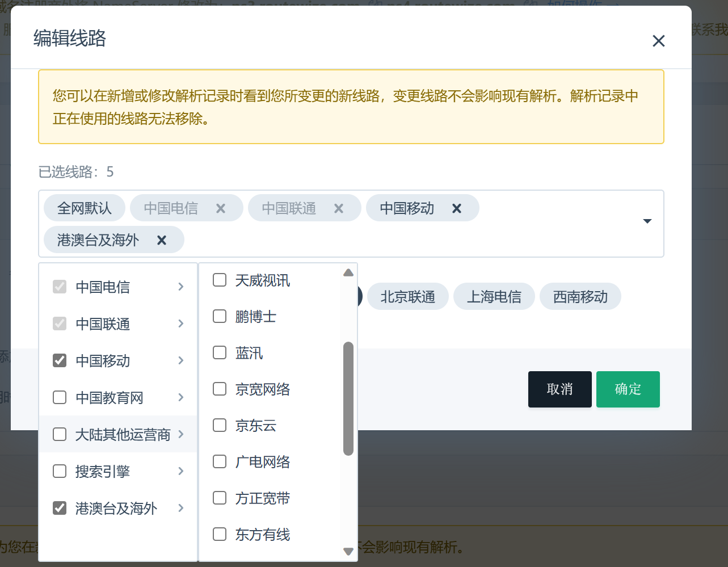Remove the 中国联通 selected line tag

(x=339, y=208)
